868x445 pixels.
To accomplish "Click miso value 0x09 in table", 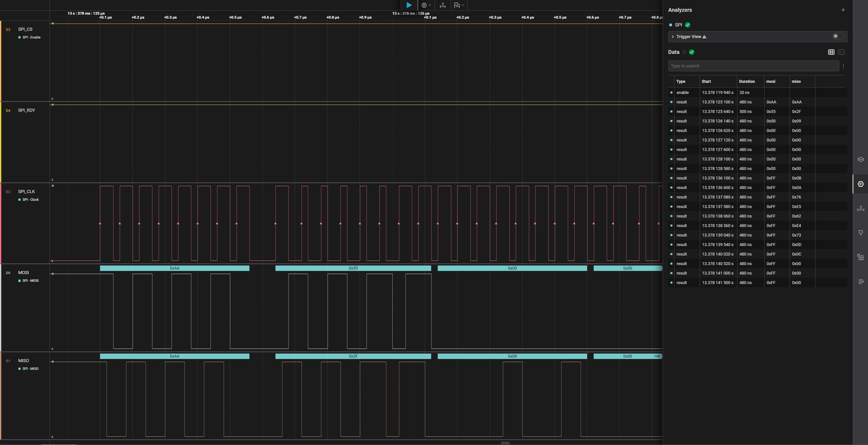I will pos(796,121).
